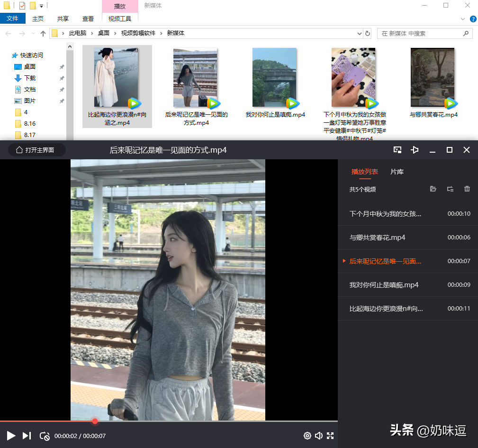Viewport: 478px width, 448px height.
Task: Open the 共享 ribbon tab
Action: pyautogui.click(x=63, y=18)
